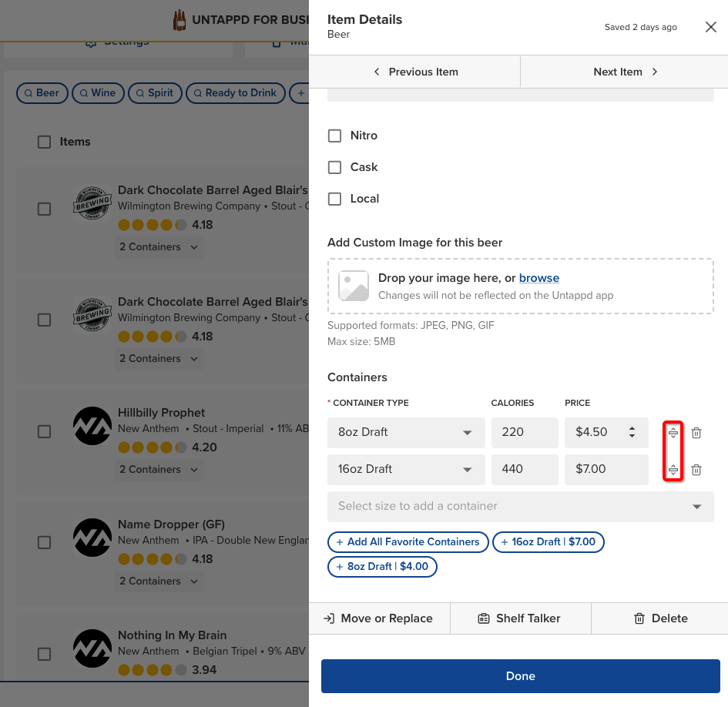Tick the Cask checkbox
Viewport: 728px width, 707px height.
(x=334, y=167)
